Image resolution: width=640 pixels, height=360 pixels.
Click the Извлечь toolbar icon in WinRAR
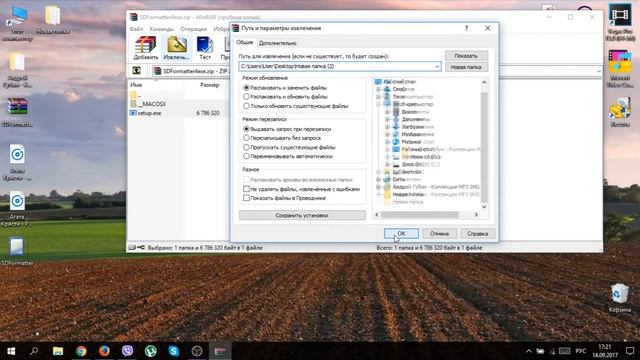click(176, 48)
